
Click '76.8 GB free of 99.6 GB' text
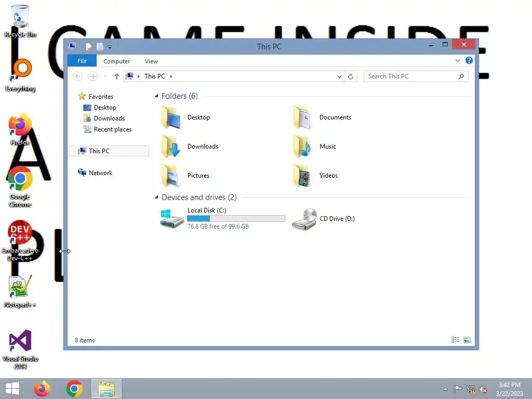tap(218, 227)
